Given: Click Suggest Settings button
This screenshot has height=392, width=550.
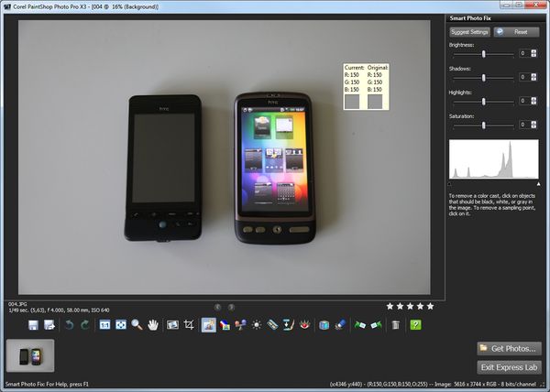Looking at the screenshot, I should coord(470,31).
